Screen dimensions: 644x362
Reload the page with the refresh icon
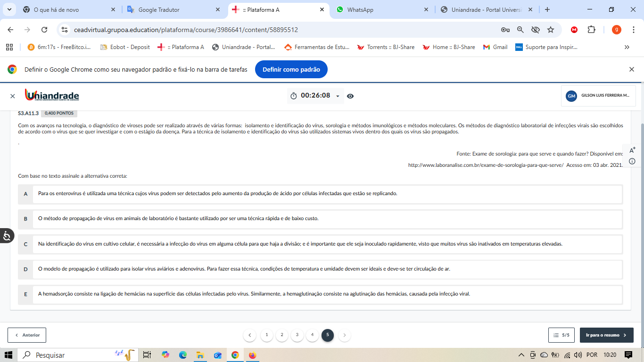[44, 30]
